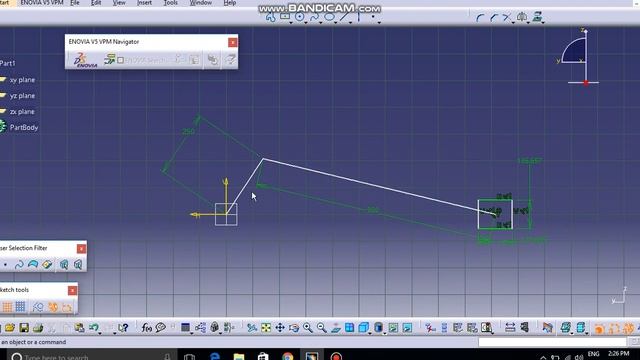The image size is (640, 360).
Task: Select the Rectangle sketch tool
Action: click(285, 17)
